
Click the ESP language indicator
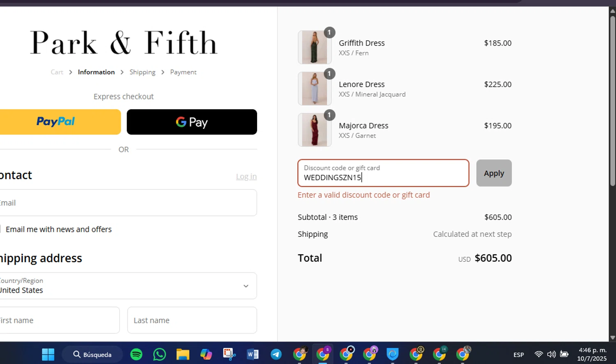(x=519, y=355)
